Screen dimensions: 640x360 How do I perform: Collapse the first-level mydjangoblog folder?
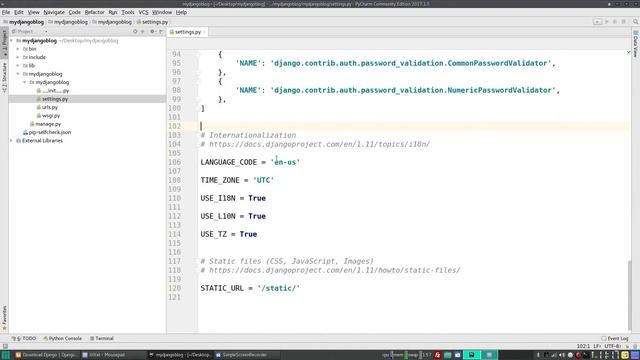coord(18,74)
